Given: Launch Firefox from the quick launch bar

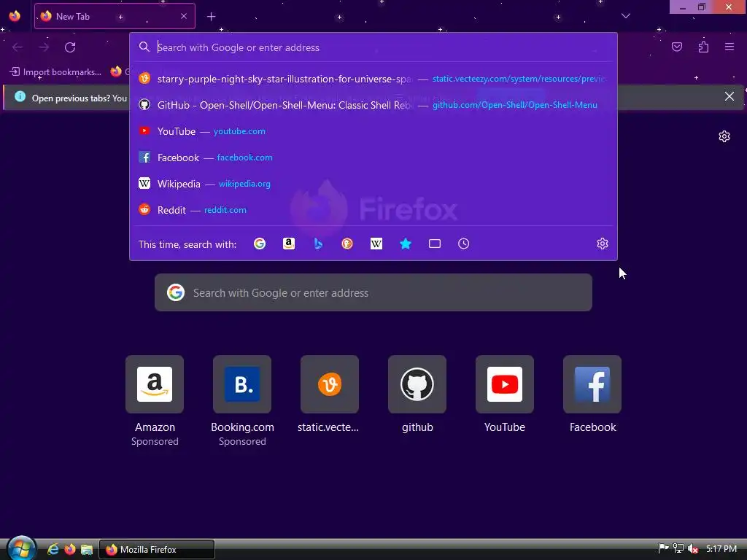Looking at the screenshot, I should click(x=70, y=550).
